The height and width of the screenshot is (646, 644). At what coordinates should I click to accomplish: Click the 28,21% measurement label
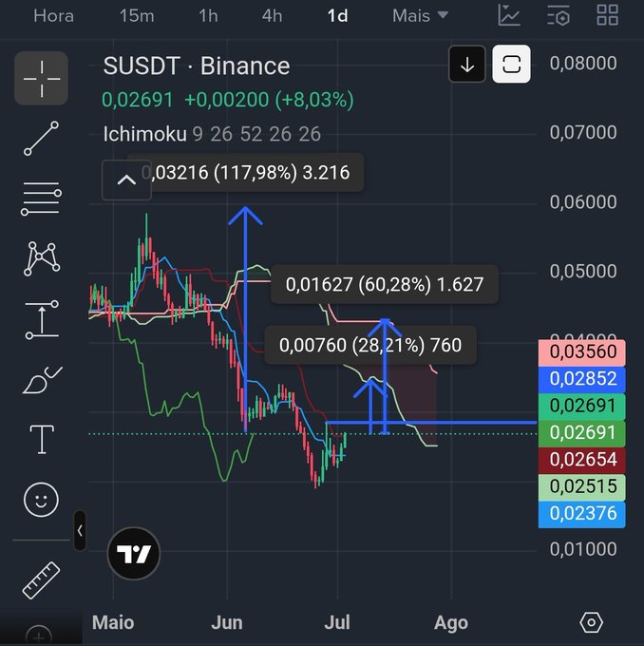pyautogui.click(x=370, y=345)
